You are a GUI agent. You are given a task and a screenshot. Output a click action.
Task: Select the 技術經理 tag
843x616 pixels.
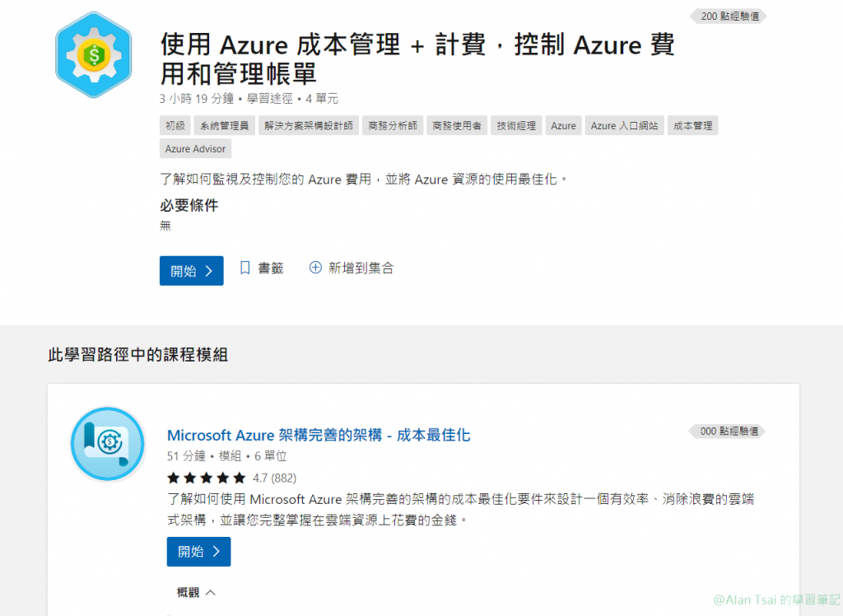516,126
